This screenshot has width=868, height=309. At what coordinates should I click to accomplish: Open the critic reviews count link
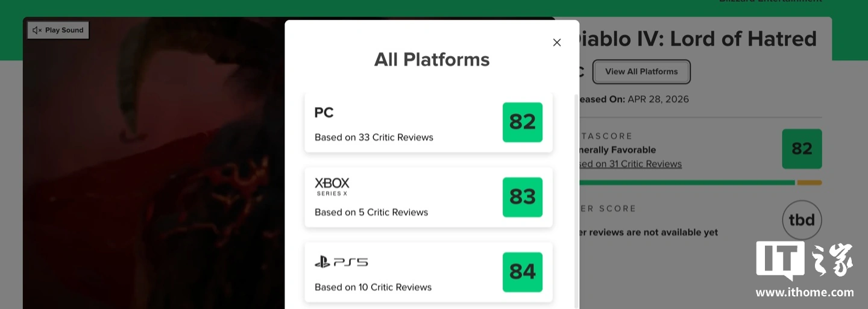tap(631, 164)
